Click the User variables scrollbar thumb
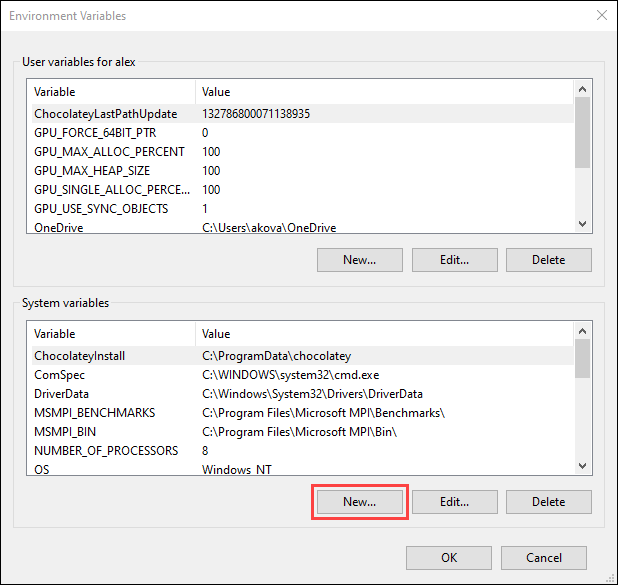Screen dimensions: 618x585 point(582,132)
